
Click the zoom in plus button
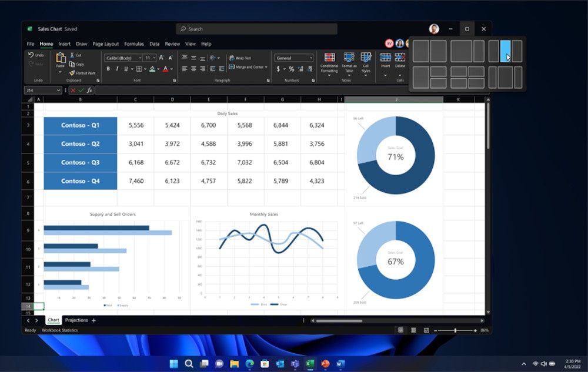tap(475, 330)
